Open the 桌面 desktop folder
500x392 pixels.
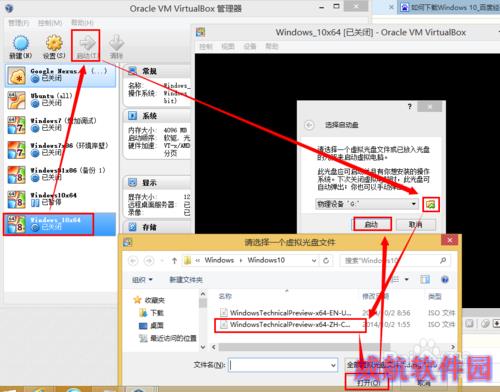point(152,325)
